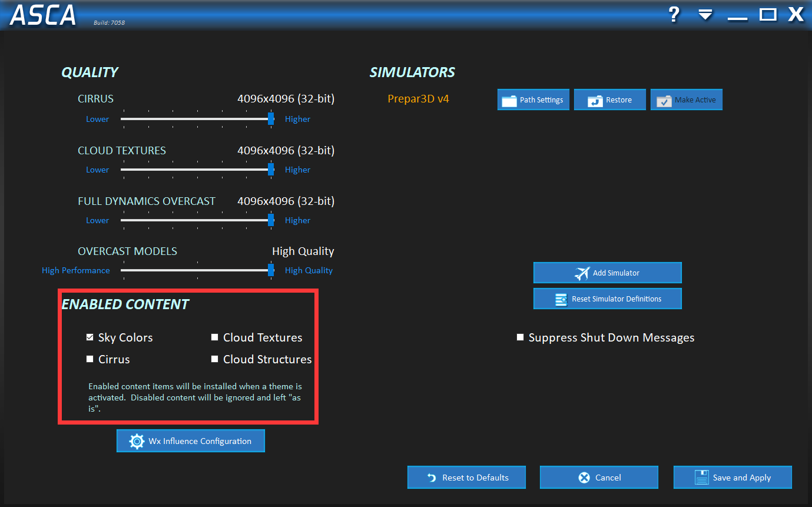
Task: Enable the Cloud Textures checkbox
Action: tap(215, 337)
